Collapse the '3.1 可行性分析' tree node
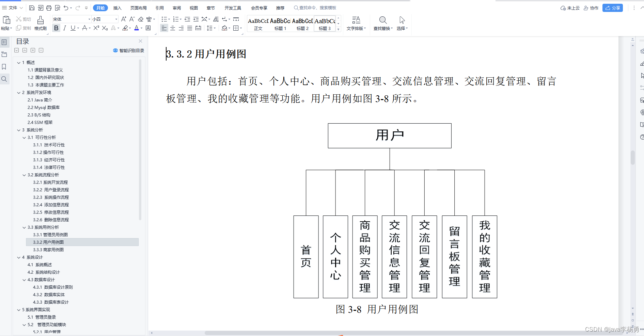Image resolution: width=644 pixels, height=336 pixels. click(x=24, y=138)
